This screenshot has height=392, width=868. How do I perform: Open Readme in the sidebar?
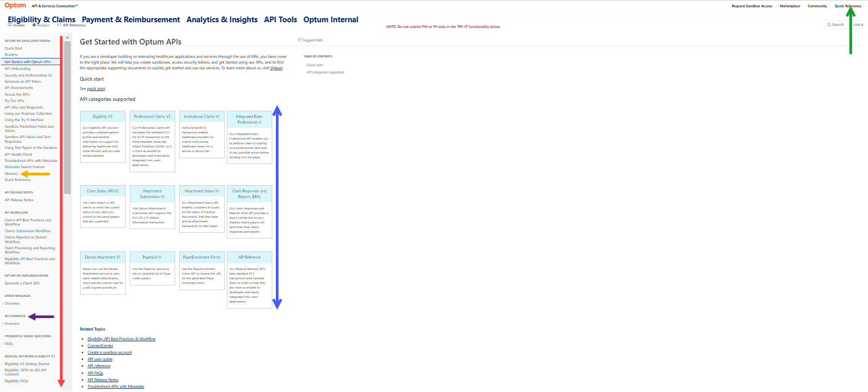11,55
